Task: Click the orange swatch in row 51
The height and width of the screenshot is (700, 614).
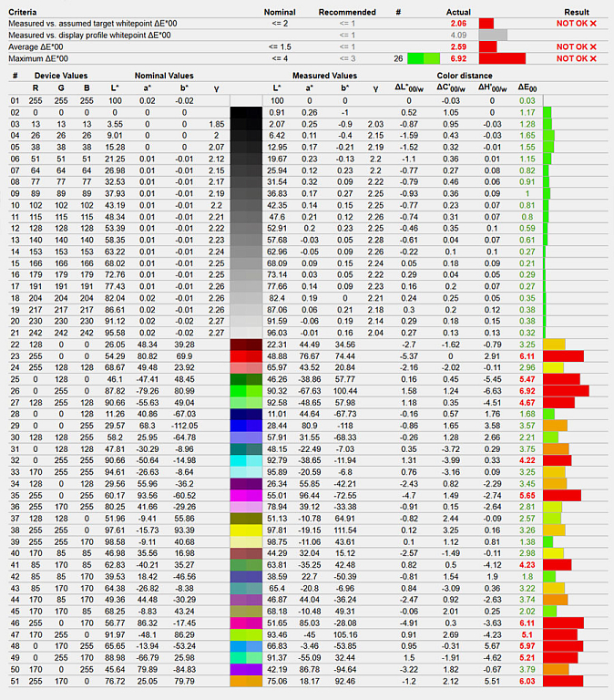Action: pyautogui.click(x=246, y=680)
